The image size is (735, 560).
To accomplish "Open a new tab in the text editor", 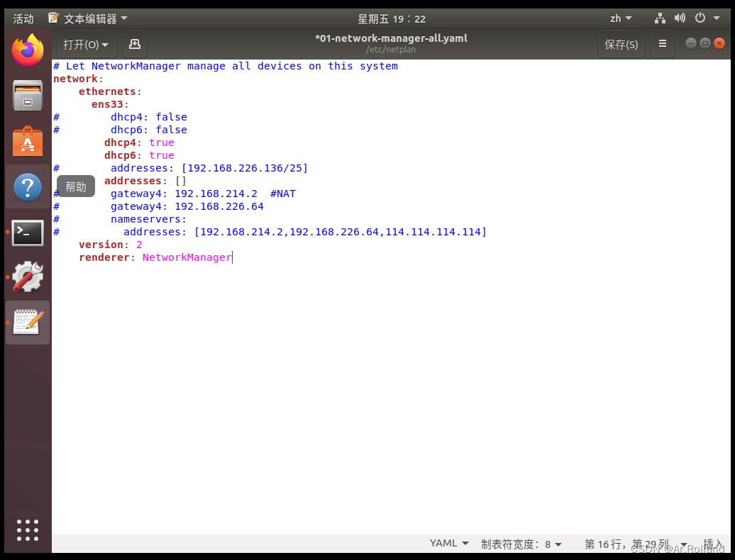I will pos(134,43).
